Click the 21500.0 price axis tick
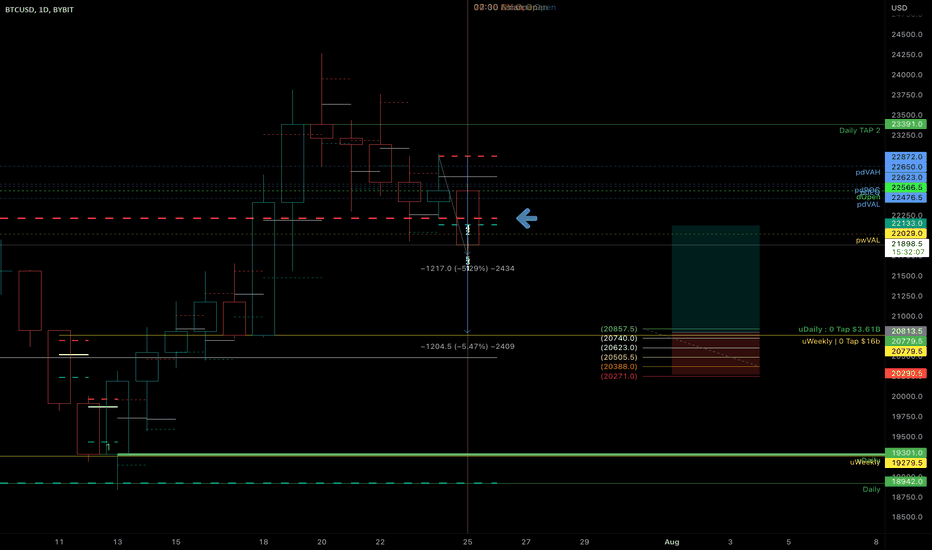 907,276
